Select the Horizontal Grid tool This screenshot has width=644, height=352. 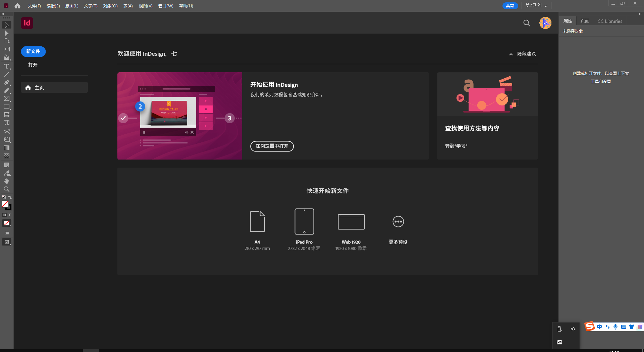(7, 115)
